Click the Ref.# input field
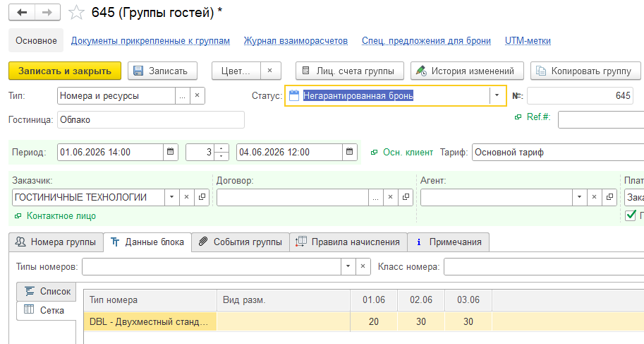Screen dimensions: 644x344 pyautogui.click(x=601, y=120)
